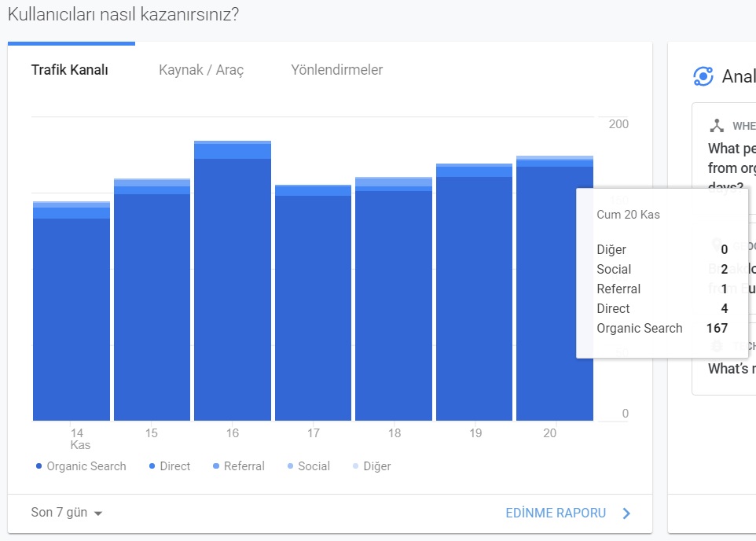Switch to the Trafik Kanalı tab
Image resolution: width=756 pixels, height=541 pixels.
69,70
